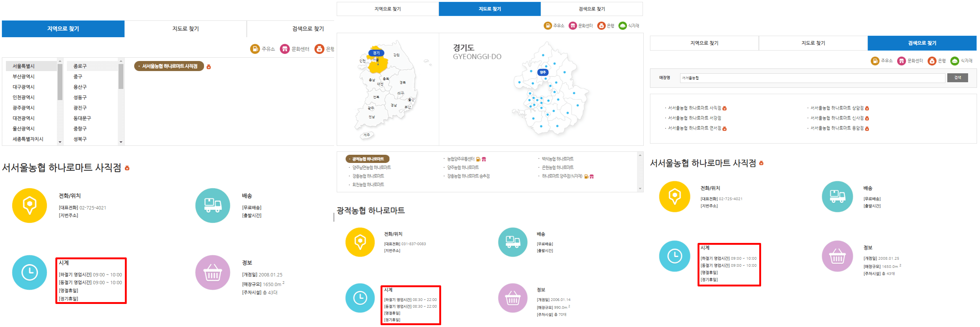Click 경기 region on the Korea map
Image resolution: width=980 pixels, height=327 pixels.
click(x=376, y=53)
